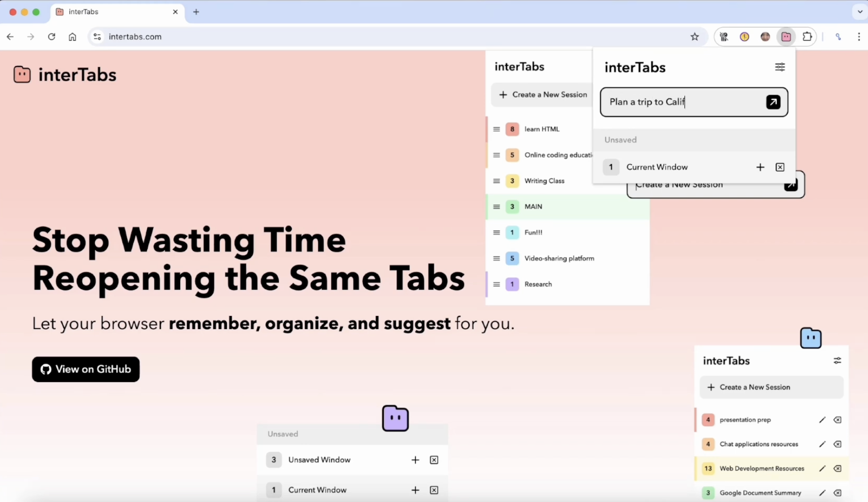This screenshot has width=868, height=502.
Task: Open the interTabs extension icon in toolbar
Action: (x=786, y=37)
